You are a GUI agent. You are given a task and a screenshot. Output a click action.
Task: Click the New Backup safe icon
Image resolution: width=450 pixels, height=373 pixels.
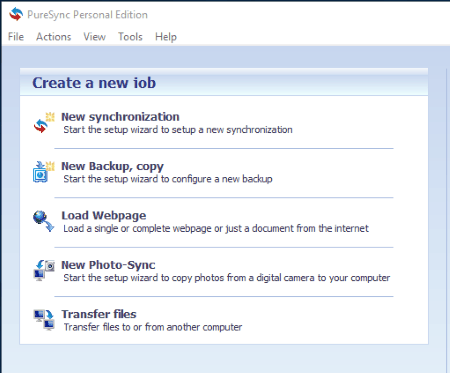tap(44, 172)
